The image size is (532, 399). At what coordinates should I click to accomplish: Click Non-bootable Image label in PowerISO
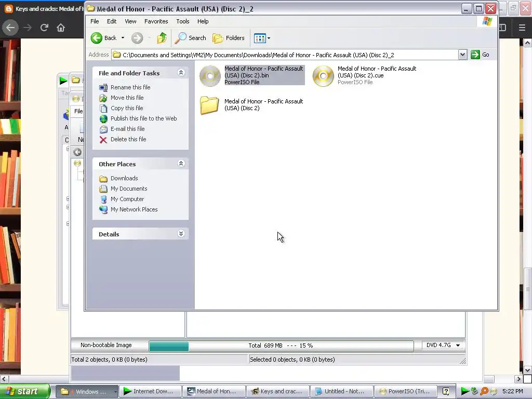tap(106, 345)
